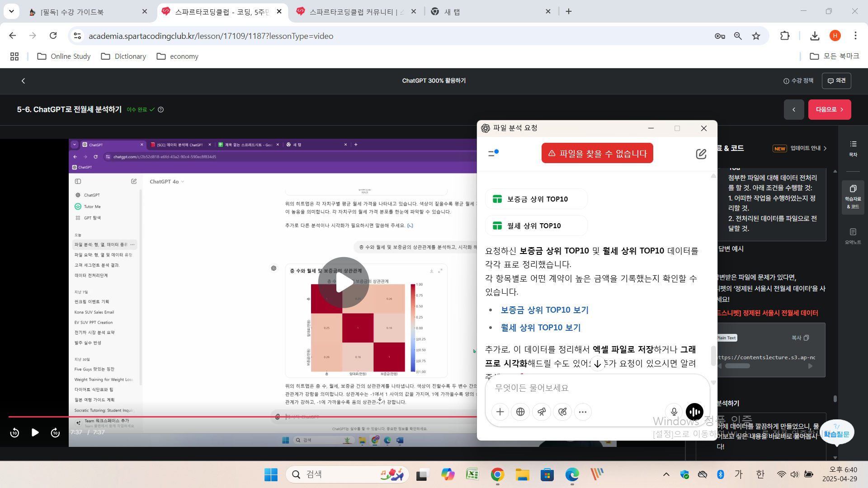Open 모든 북마크 folder
The width and height of the screenshot is (868, 488).
point(835,56)
